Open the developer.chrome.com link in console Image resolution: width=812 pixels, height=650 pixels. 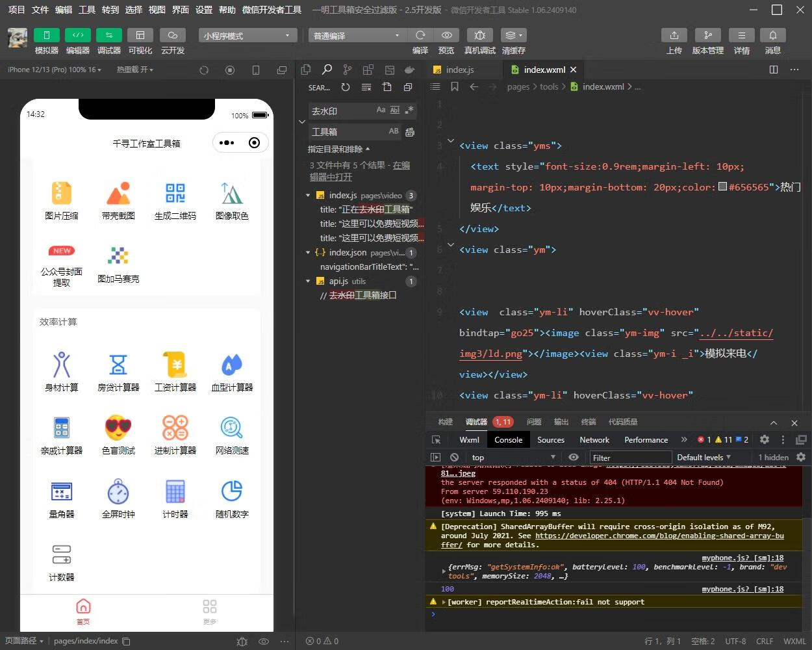pyautogui.click(x=659, y=536)
